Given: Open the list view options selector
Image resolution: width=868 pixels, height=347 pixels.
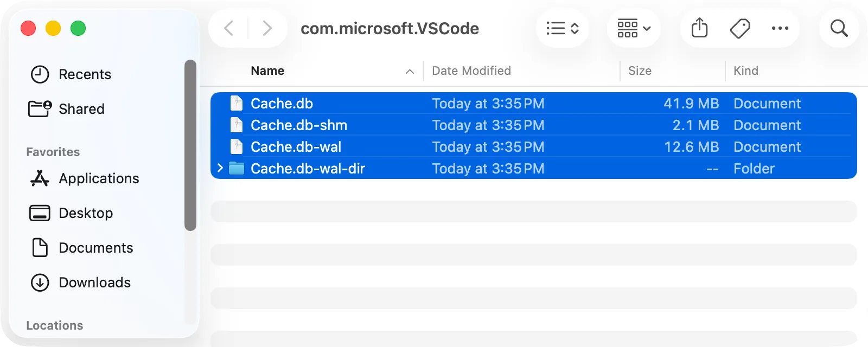Looking at the screenshot, I should (x=563, y=28).
